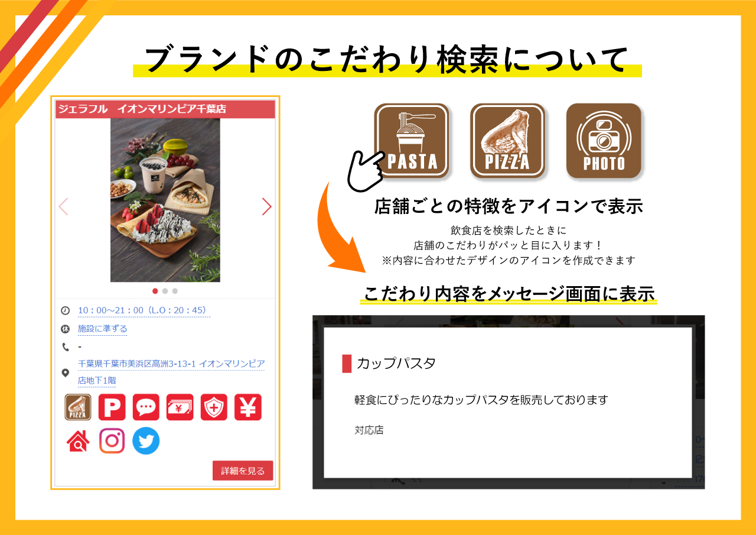The height and width of the screenshot is (535, 756).
Task: Click the large PASTA feature icon
Action: (412, 141)
